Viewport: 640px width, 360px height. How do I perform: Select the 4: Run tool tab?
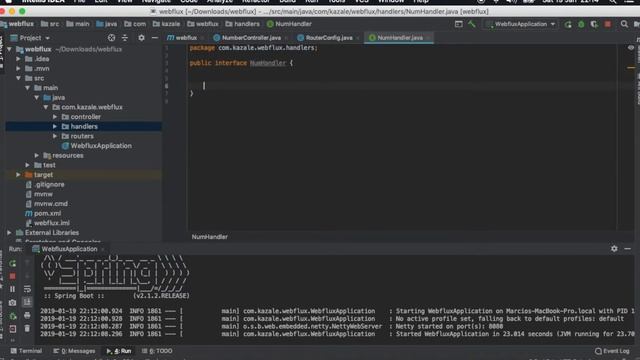click(119, 351)
